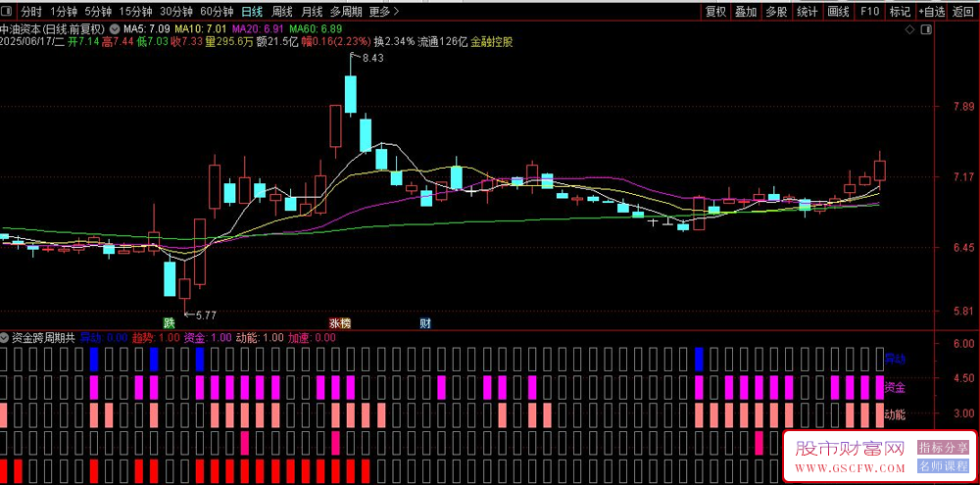This screenshot has width=980, height=485.
Task: Switch to 15分钟 period
Action: point(135,11)
